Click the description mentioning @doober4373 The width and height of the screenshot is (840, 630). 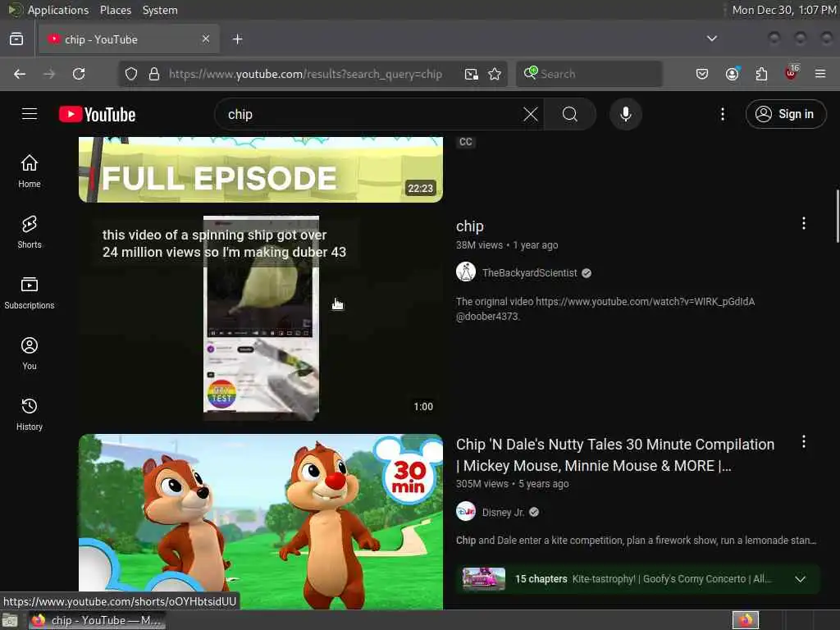(x=605, y=308)
